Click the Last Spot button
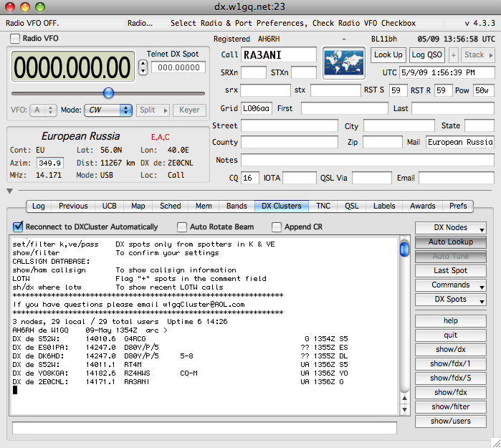Screen dimensions: 501x448 pyautogui.click(x=451, y=271)
